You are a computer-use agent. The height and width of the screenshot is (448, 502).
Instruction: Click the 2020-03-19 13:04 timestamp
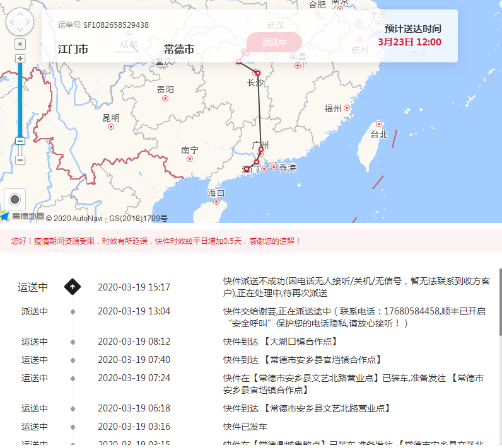(134, 311)
